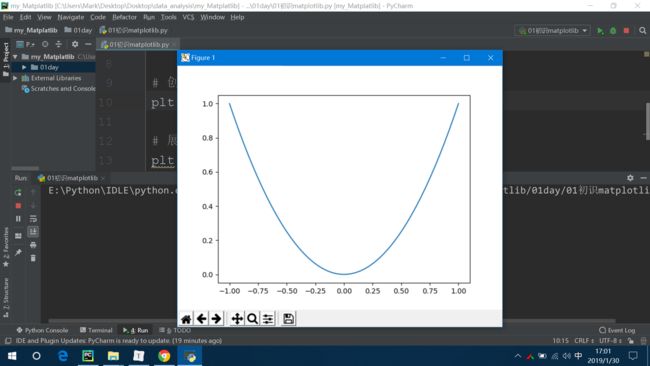Expand the 01day folder
650x366 pixels.
click(24, 67)
